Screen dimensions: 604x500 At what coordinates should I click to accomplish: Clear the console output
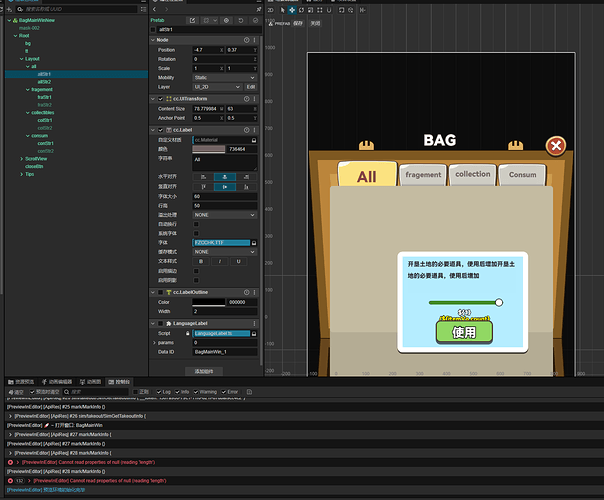click(16, 392)
